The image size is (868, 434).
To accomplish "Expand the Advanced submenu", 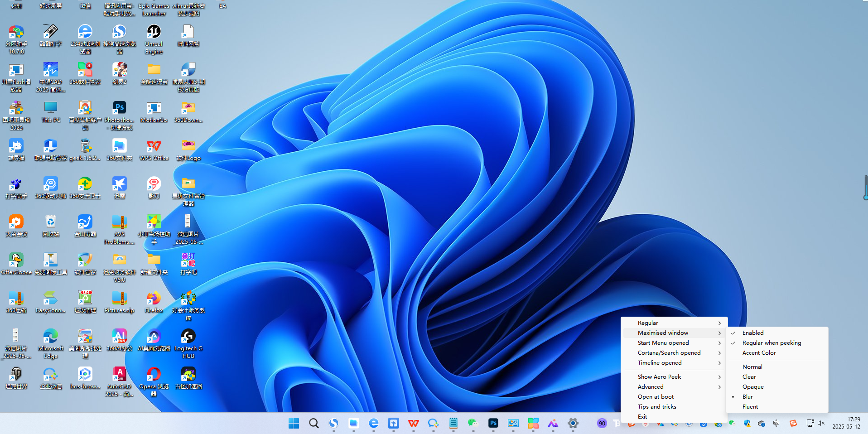I will coord(674,387).
